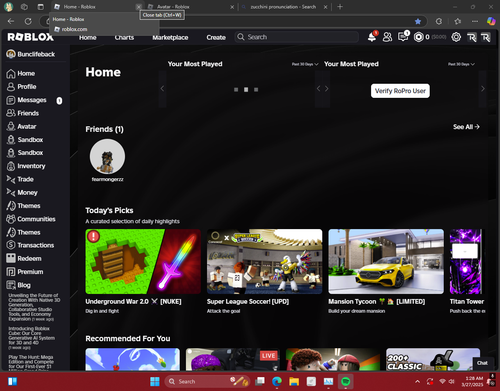
Task: Open File Explorer from the taskbar
Action: (x=294, y=381)
